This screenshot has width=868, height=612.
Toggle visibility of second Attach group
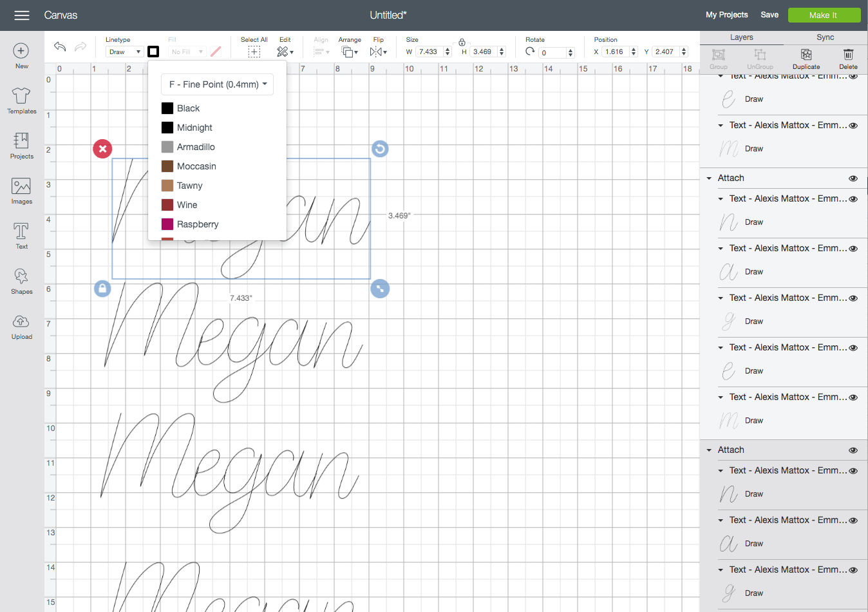point(853,450)
